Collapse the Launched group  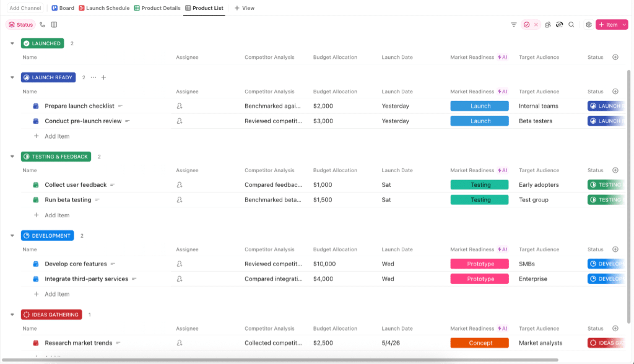pos(12,43)
